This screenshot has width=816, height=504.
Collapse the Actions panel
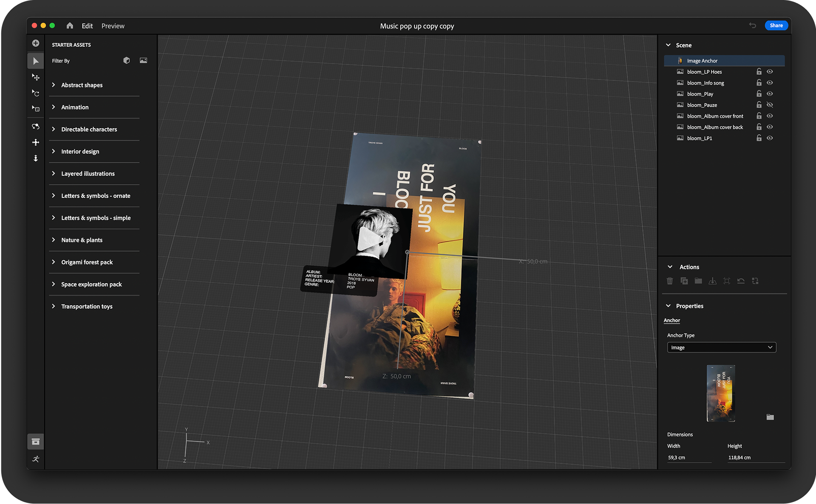point(670,267)
